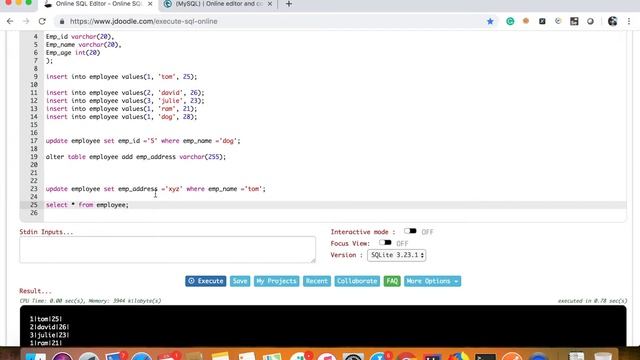The height and width of the screenshot is (360, 640).
Task: Click the alter table employee line
Action: pos(136,157)
